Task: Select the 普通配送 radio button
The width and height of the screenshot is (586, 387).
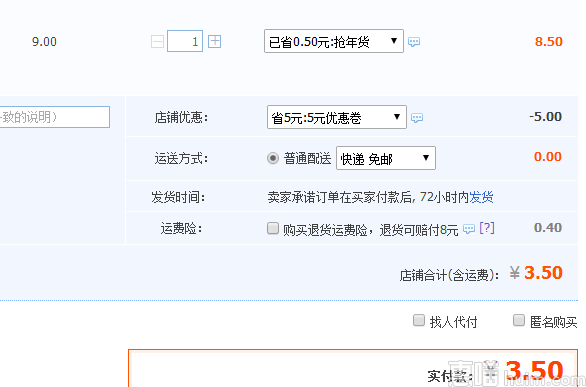Action: [273, 158]
